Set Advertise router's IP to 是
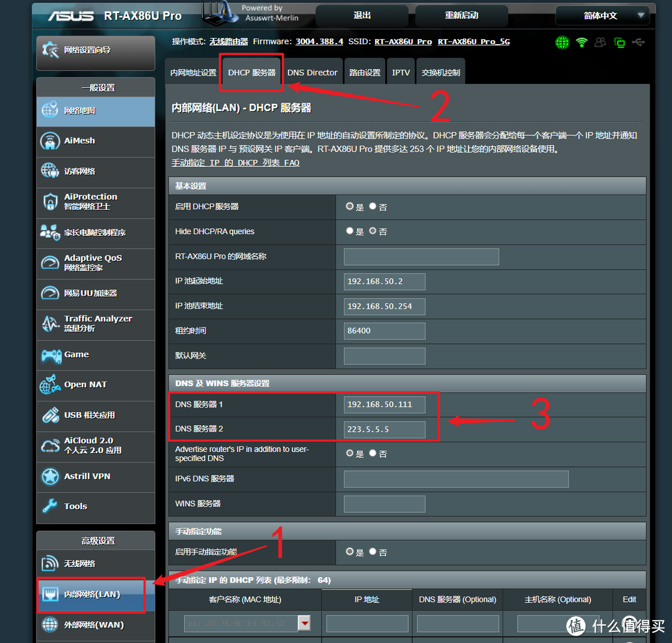This screenshot has width=672, height=643. (x=350, y=453)
